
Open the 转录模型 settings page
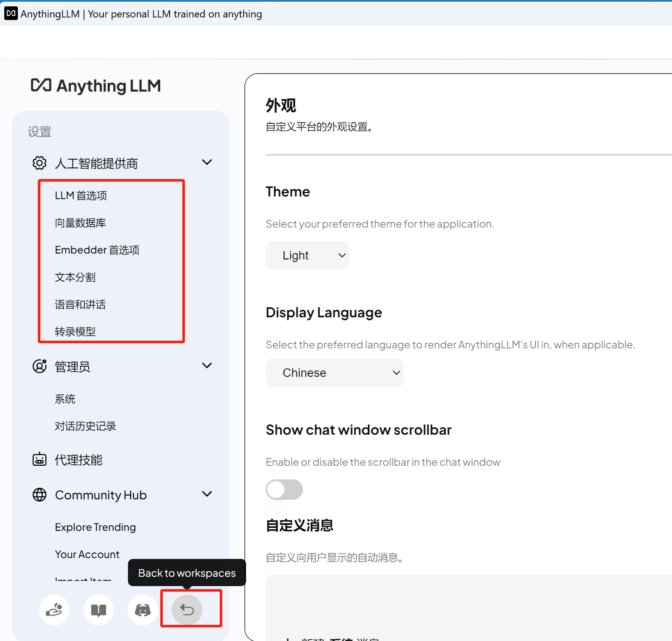[x=75, y=331]
